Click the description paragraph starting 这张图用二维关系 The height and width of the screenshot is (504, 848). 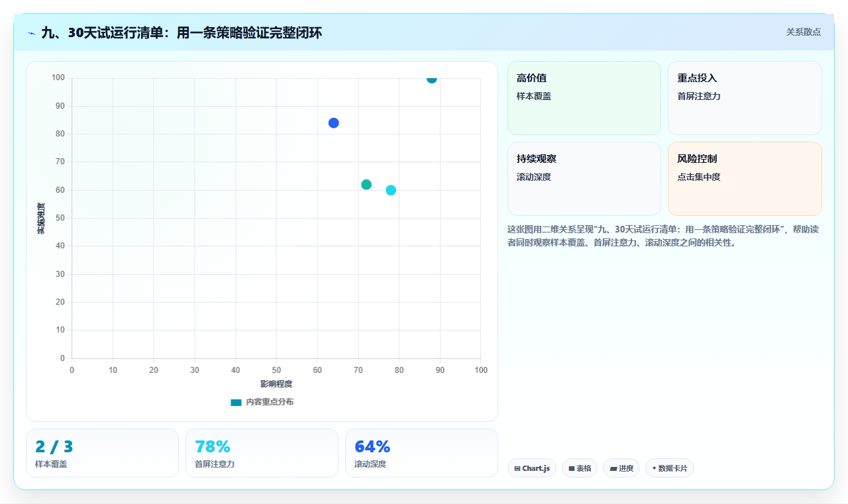click(663, 236)
